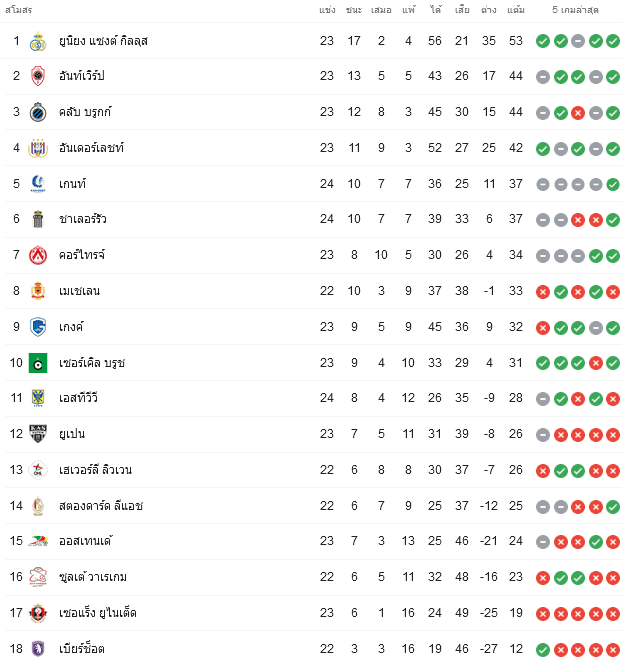Click the purple Anderlecht crest in row 4
Image resolution: width=625 pixels, height=658 pixels.
click(x=38, y=148)
